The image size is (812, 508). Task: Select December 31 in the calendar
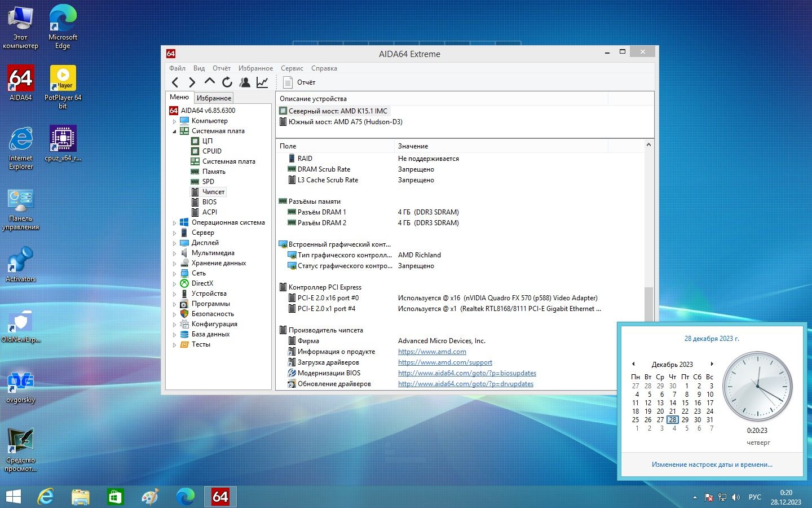click(x=710, y=420)
